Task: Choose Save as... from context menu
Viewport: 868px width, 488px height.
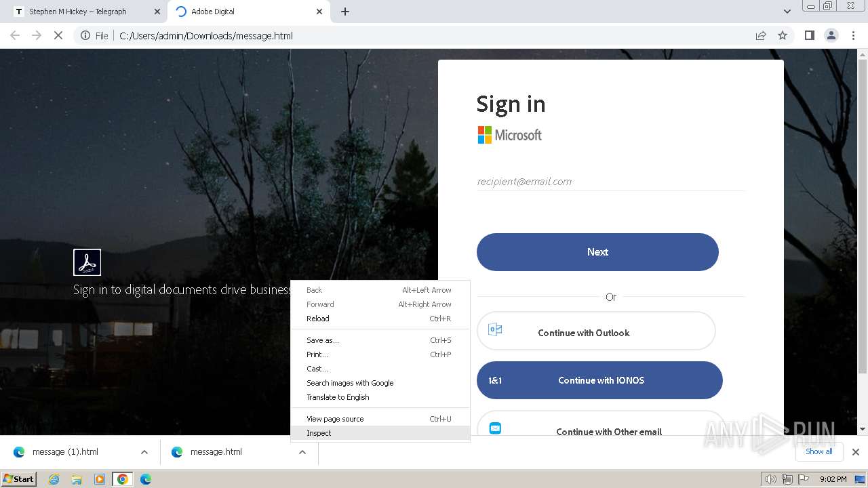Action: click(x=380, y=340)
